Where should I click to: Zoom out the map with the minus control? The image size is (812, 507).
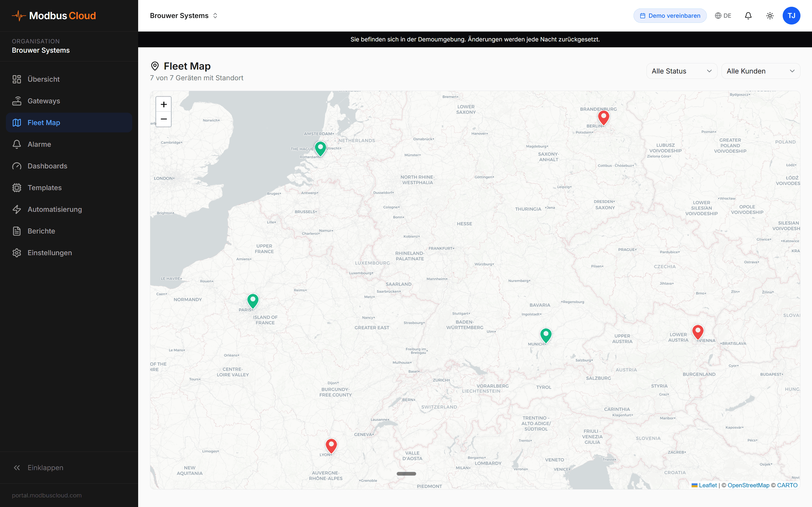click(164, 119)
